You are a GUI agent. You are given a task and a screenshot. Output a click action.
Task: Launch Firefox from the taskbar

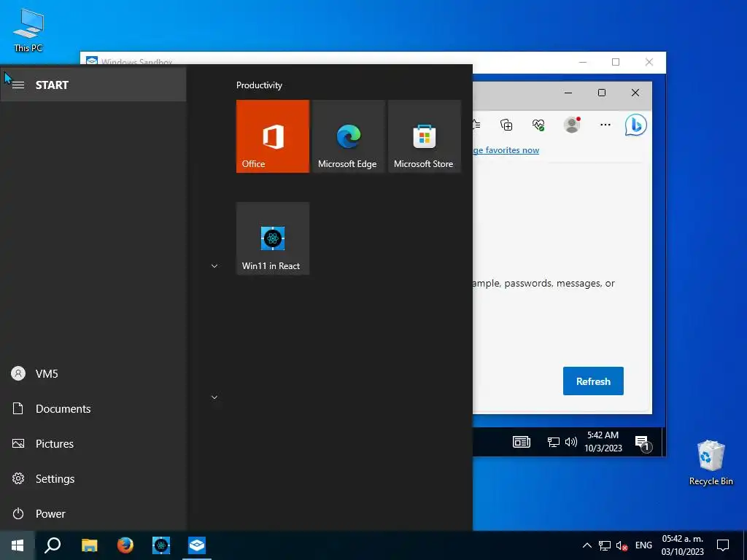125,545
